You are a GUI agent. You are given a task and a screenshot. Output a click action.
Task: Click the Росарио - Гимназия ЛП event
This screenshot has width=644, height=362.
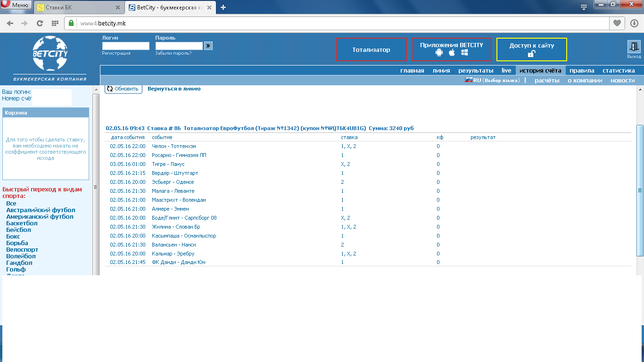179,155
